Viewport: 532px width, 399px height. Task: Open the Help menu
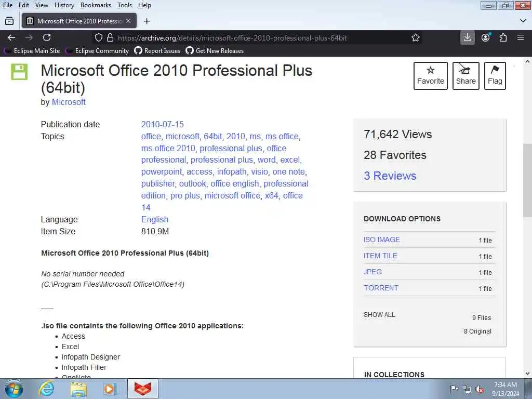[144, 5]
